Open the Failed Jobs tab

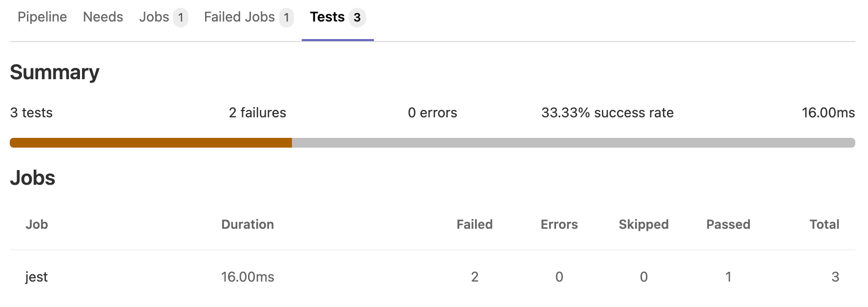tap(239, 17)
